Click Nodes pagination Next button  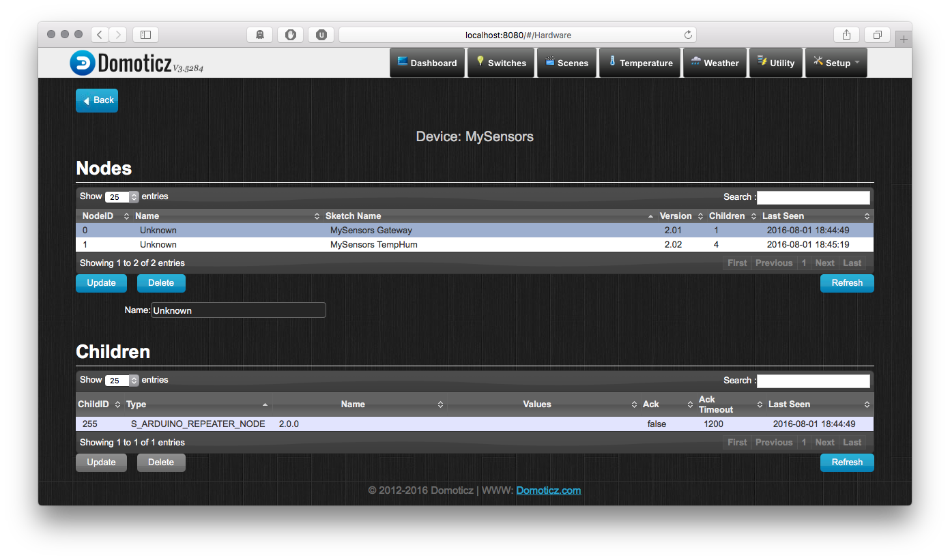[824, 263]
